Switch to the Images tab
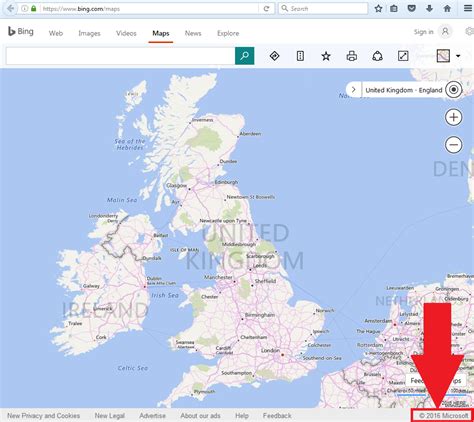This screenshot has height=422, width=474. pos(89,33)
